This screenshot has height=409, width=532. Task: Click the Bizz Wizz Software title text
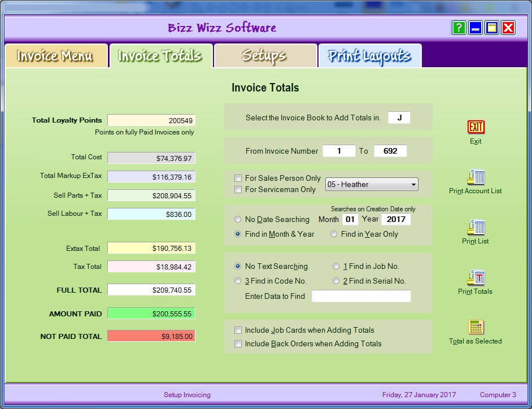(223, 28)
